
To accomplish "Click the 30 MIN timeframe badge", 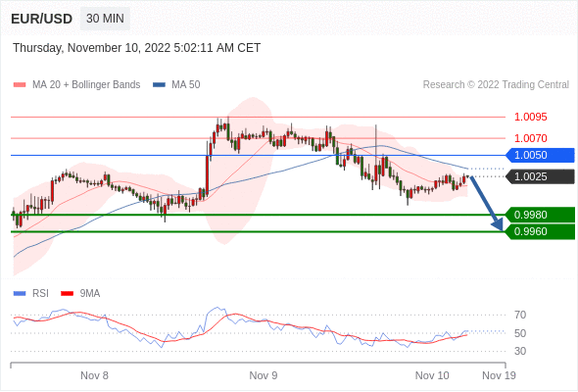I will tap(105, 19).
